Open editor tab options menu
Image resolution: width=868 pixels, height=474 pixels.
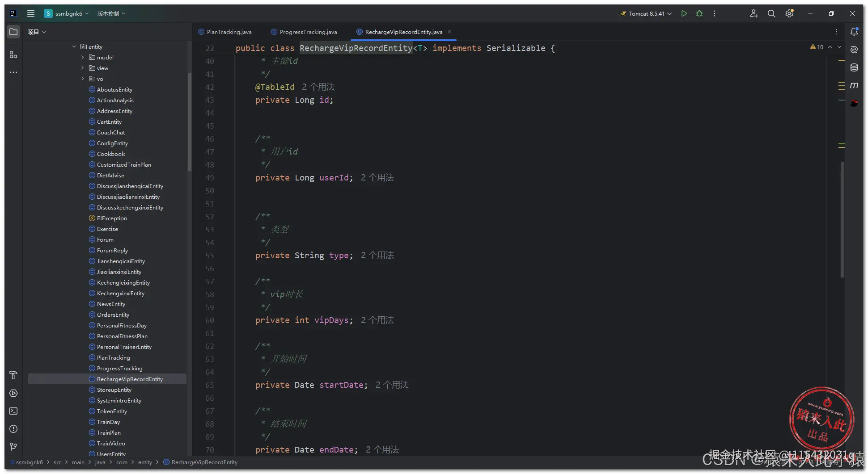(x=836, y=32)
